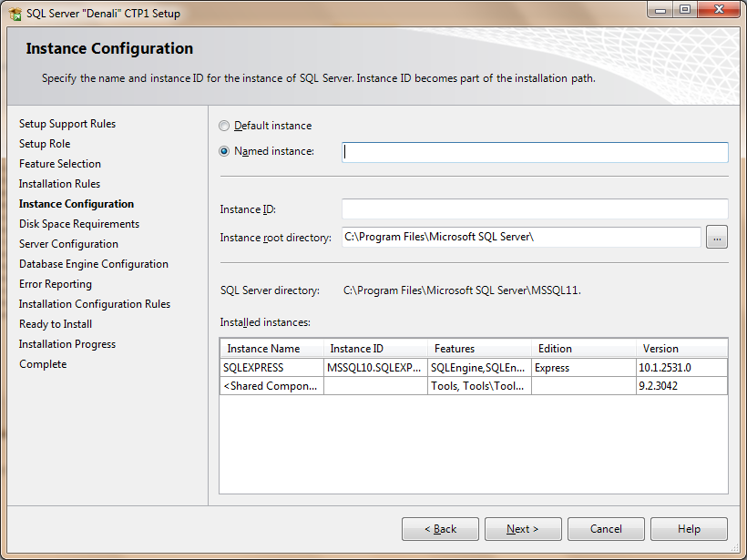
Task: Click Database Engine Configuration step
Action: point(93,264)
